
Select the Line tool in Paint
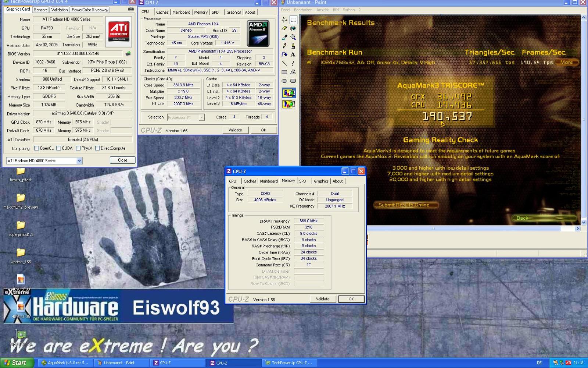tap(284, 63)
